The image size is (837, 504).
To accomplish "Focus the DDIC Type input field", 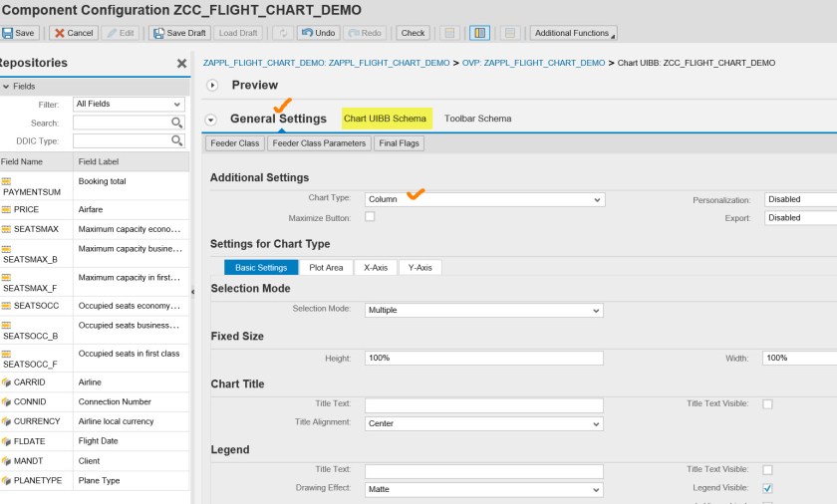I will point(122,140).
